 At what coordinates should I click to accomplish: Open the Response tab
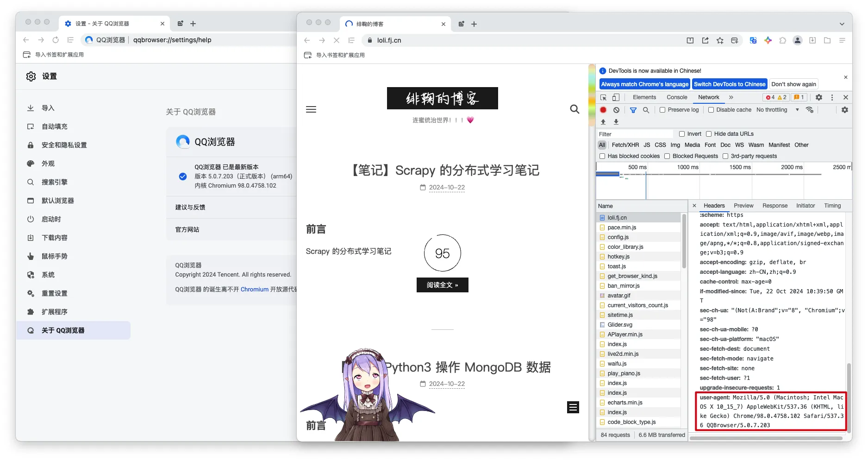[775, 206]
